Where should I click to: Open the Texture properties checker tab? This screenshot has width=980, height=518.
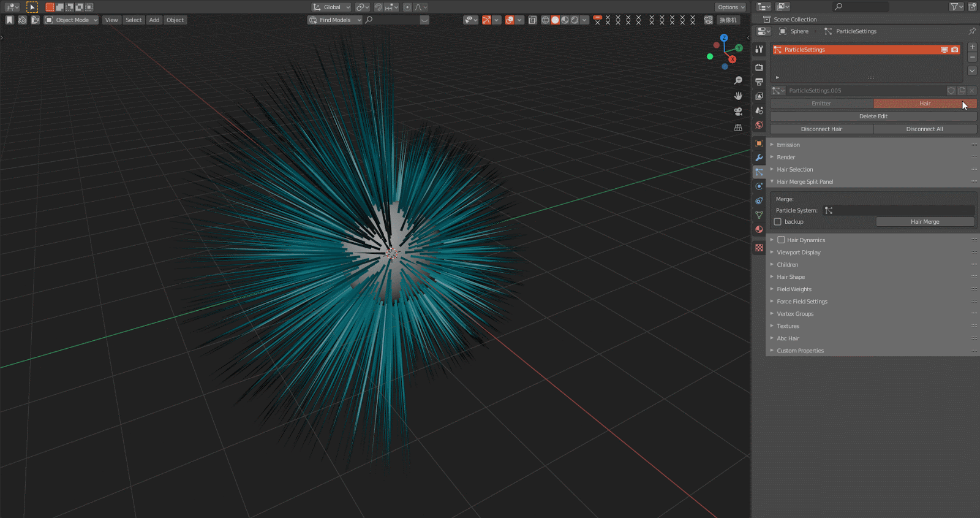click(759, 248)
